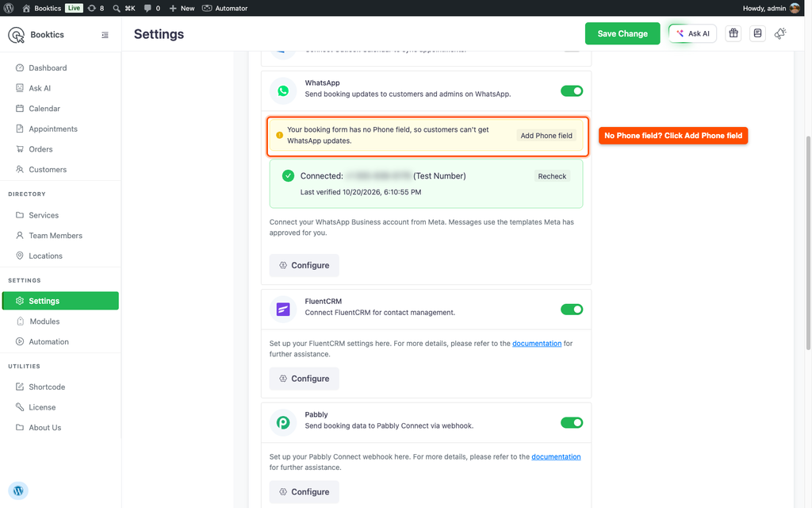Image resolution: width=812 pixels, height=508 pixels.
Task: Open the updates icon showing 8
Action: pyautogui.click(x=96, y=8)
